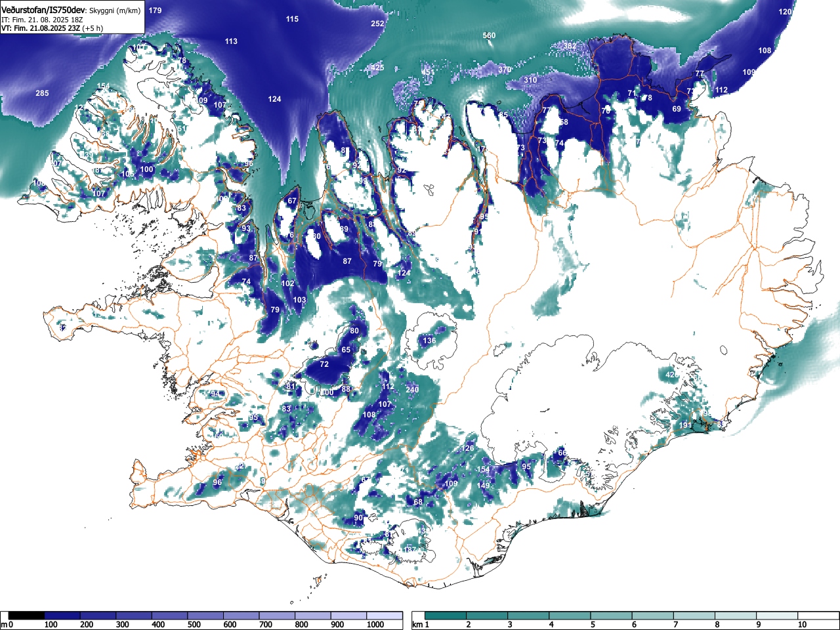
Task: Click the black 0–100 m legend swatch
Action: (x=27, y=616)
